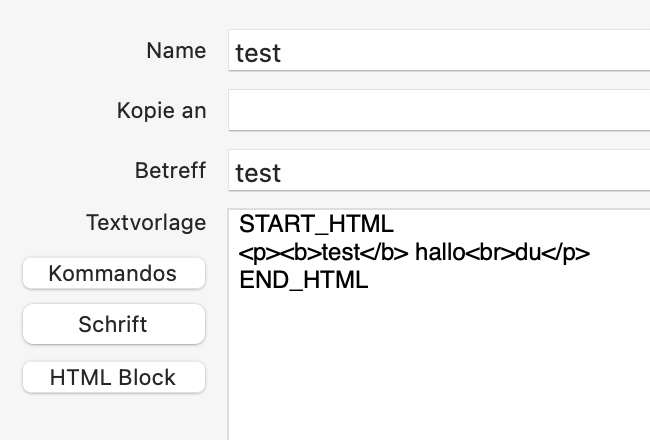The width and height of the screenshot is (650, 440).
Task: Place cursor in the blank area of the Textvorlage editor
Action: [439, 365]
